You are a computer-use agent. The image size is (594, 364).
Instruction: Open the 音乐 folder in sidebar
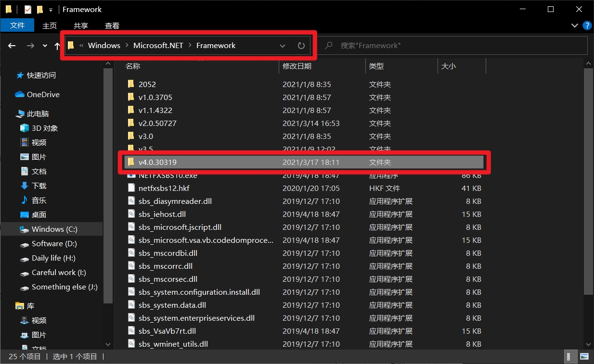tap(39, 201)
